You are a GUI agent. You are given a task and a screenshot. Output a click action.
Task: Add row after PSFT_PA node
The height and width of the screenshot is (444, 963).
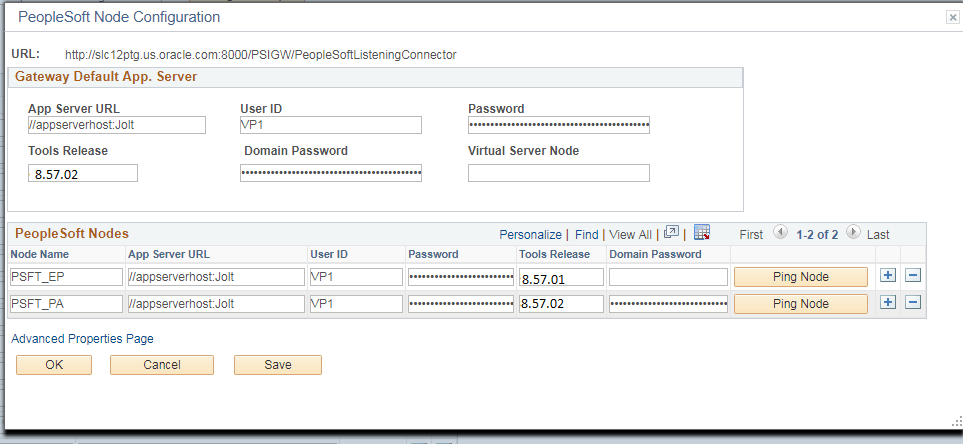coord(887,302)
